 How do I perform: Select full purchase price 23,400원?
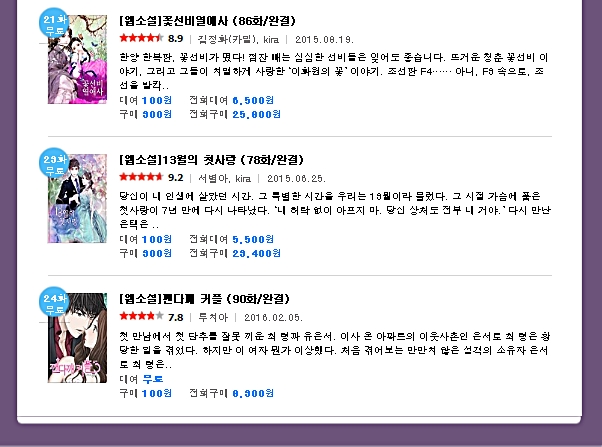256,253
